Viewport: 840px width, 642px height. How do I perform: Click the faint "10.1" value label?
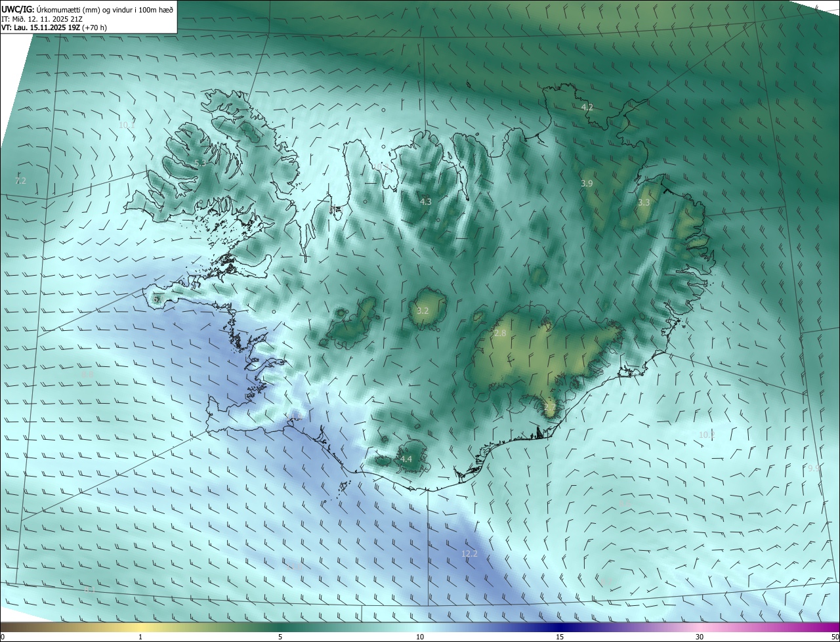coord(127,125)
